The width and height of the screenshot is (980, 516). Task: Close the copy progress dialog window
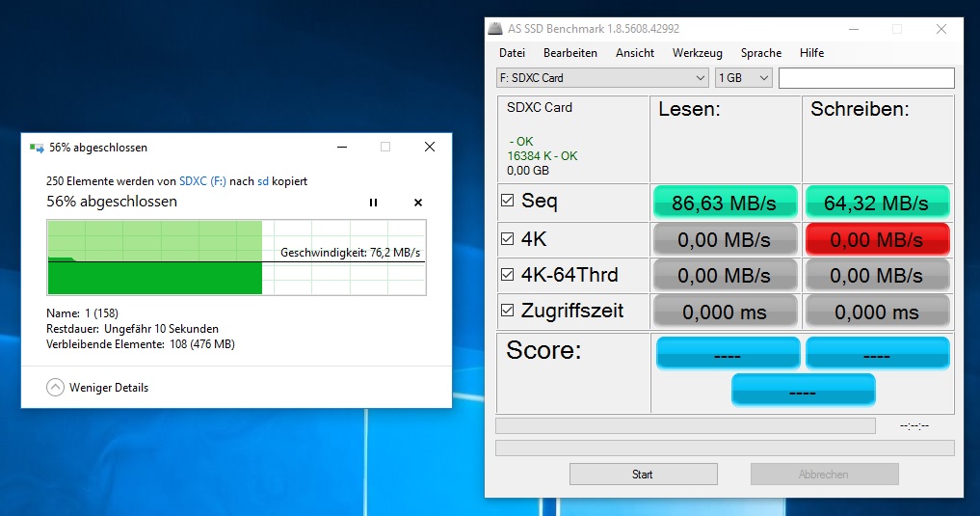pyautogui.click(x=430, y=147)
